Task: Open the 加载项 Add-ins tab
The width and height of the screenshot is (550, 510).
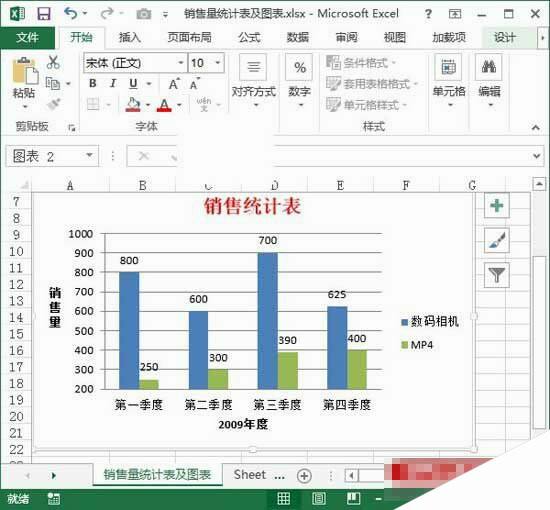Action: click(x=449, y=37)
